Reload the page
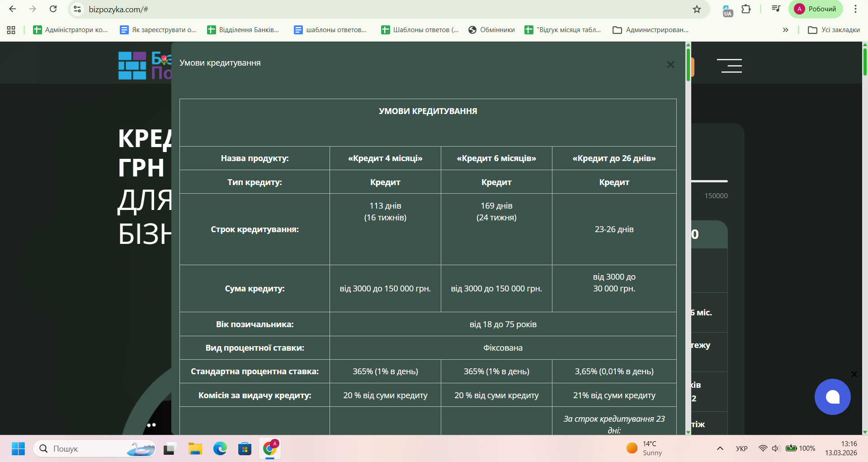The height and width of the screenshot is (462, 868). click(x=53, y=9)
